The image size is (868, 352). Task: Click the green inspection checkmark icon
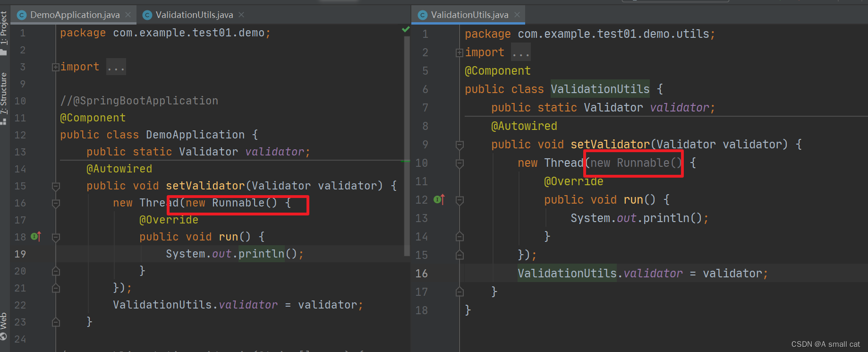(x=406, y=29)
